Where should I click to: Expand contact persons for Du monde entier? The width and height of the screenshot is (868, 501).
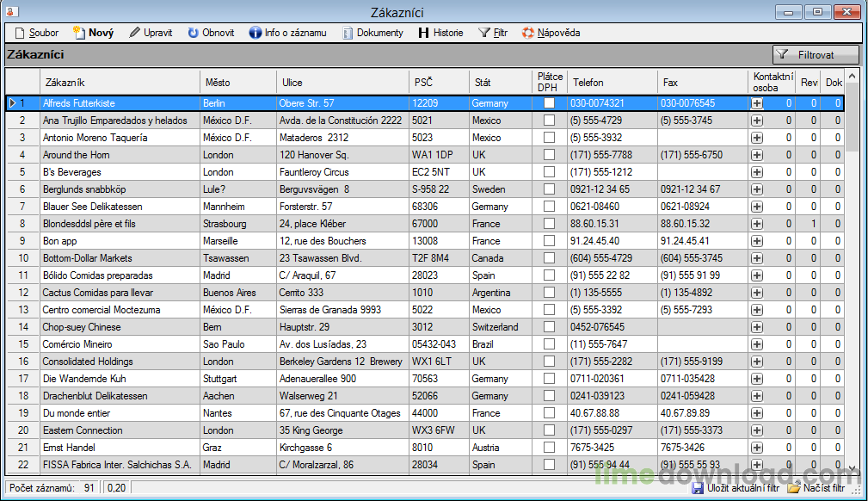(757, 413)
